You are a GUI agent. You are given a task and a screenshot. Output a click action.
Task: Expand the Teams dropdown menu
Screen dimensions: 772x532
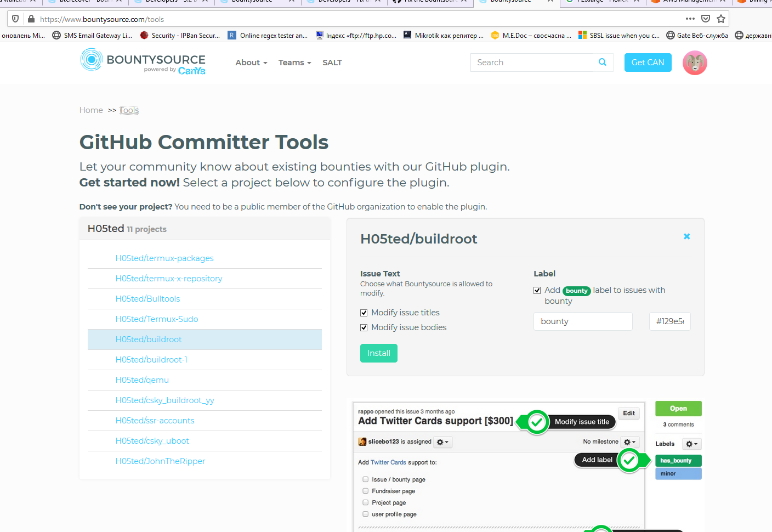(294, 63)
